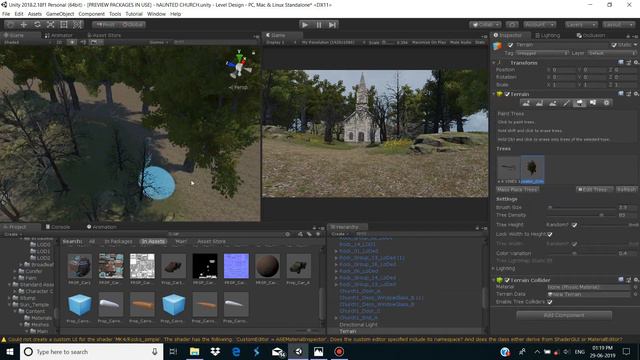Select the Raise/Lower Terrain tool icon
640x360 pixels.
[x=526, y=103]
